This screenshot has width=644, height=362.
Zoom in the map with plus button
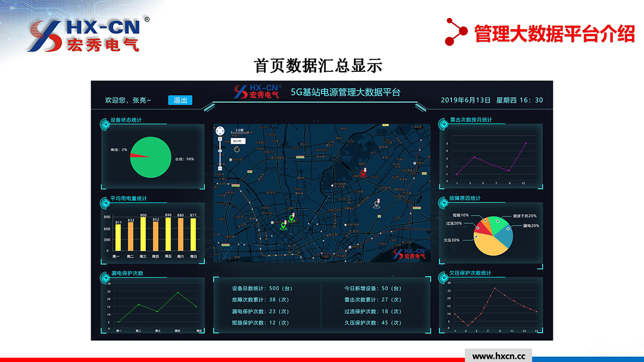pos(220,139)
